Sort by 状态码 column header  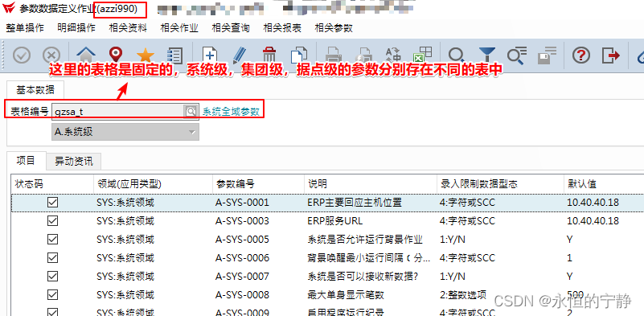(52, 184)
